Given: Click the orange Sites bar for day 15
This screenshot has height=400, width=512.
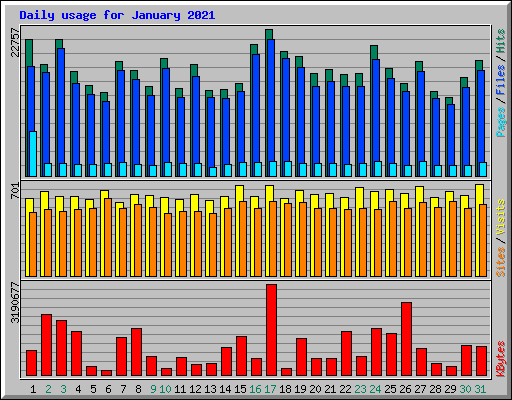Looking at the screenshot, I should (x=243, y=239).
